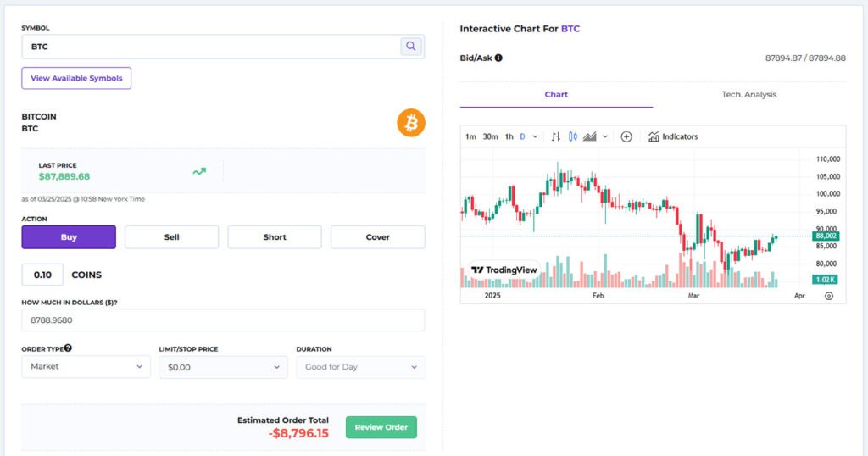Click the Review Order button
This screenshot has width=868, height=456.
pyautogui.click(x=381, y=427)
